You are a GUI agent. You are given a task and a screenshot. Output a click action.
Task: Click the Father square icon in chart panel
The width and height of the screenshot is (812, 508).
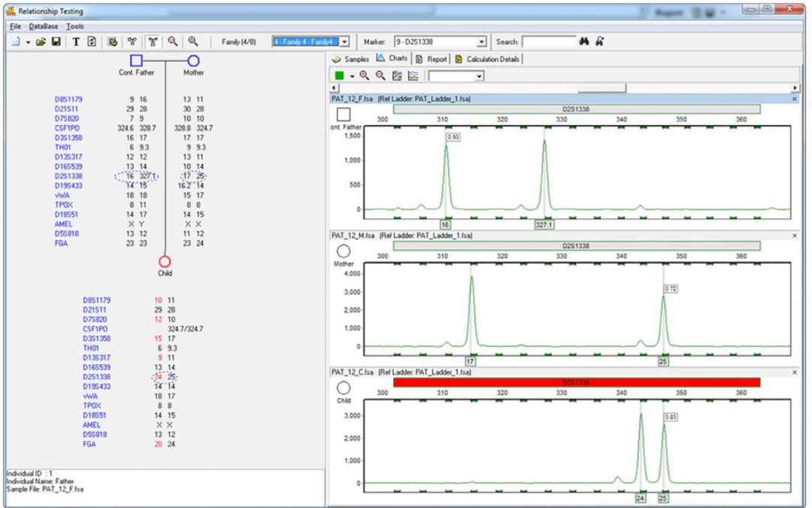344,114
